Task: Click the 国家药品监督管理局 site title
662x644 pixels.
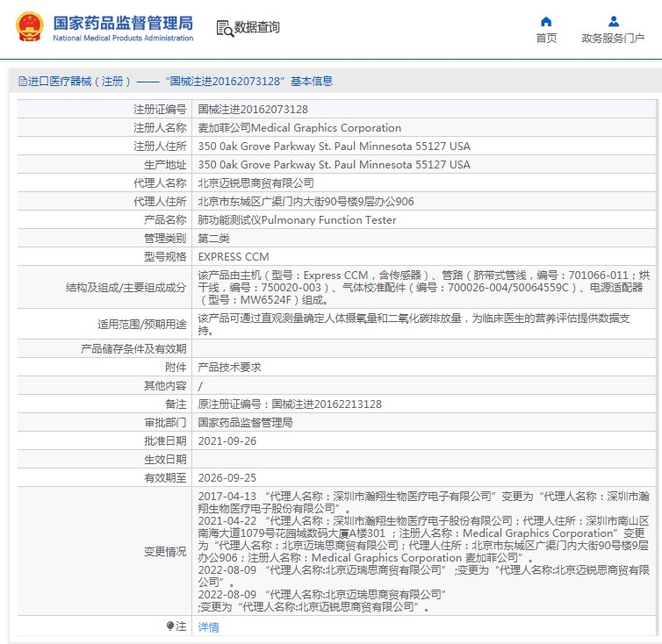Action: click(x=123, y=23)
